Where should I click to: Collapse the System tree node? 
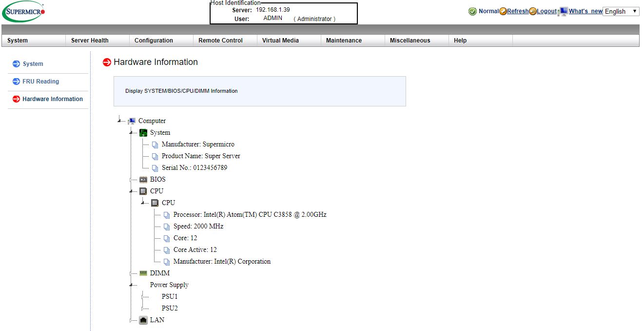click(131, 132)
